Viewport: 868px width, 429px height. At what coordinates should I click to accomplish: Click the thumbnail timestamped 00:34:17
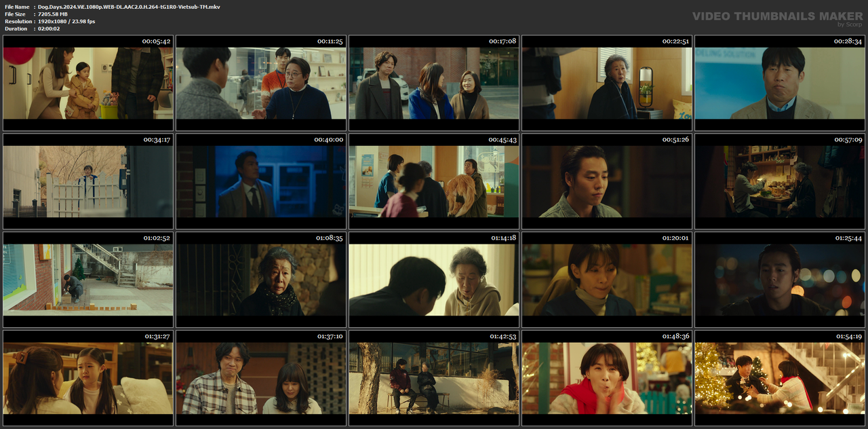coord(88,181)
